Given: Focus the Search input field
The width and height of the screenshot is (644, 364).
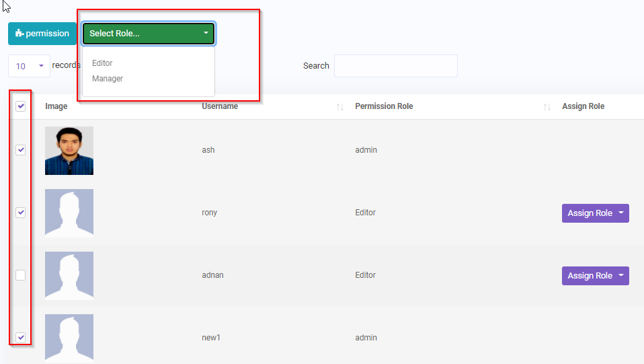Looking at the screenshot, I should [x=395, y=66].
